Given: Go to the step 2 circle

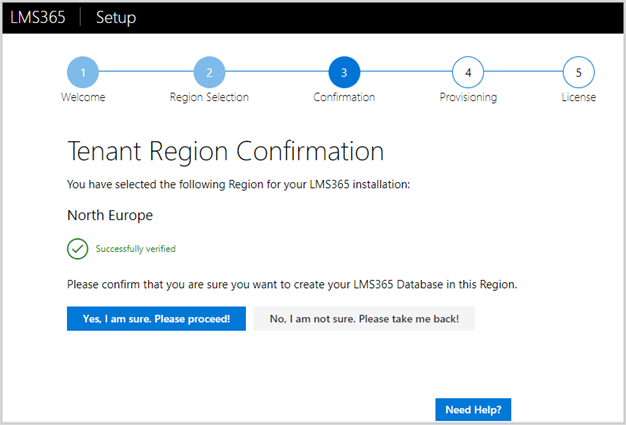Looking at the screenshot, I should pos(209,72).
